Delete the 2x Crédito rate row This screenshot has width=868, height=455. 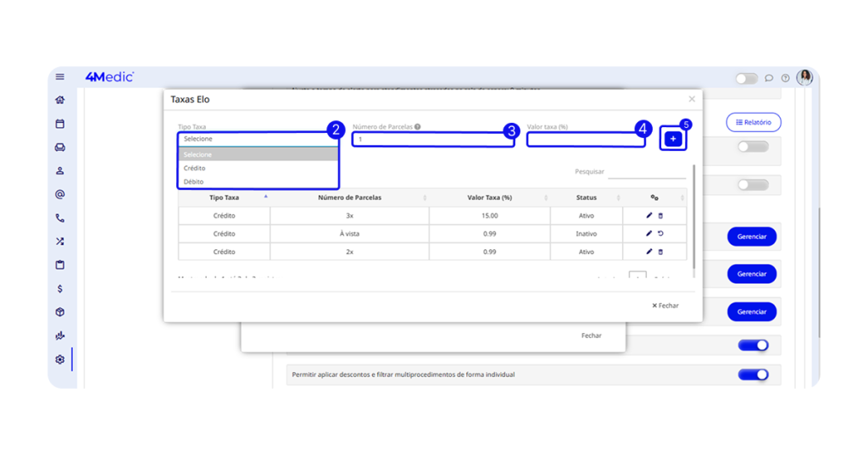[661, 252]
